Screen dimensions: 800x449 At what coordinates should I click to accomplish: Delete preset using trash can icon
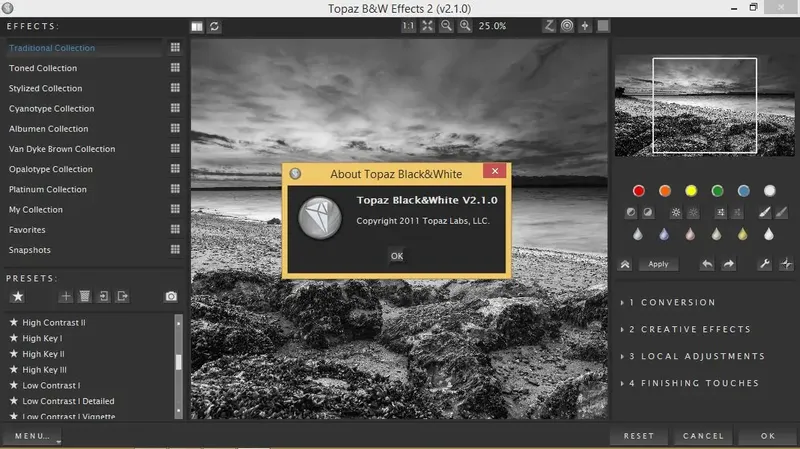pyautogui.click(x=85, y=296)
